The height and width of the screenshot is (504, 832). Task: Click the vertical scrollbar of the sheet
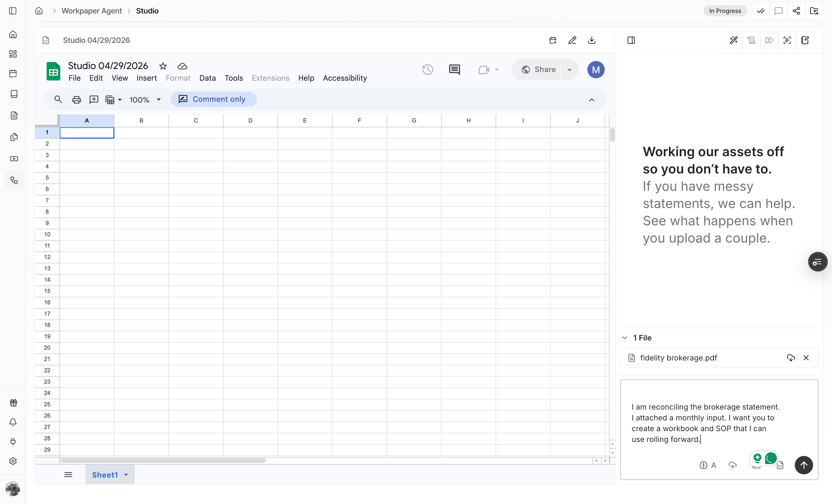click(612, 135)
